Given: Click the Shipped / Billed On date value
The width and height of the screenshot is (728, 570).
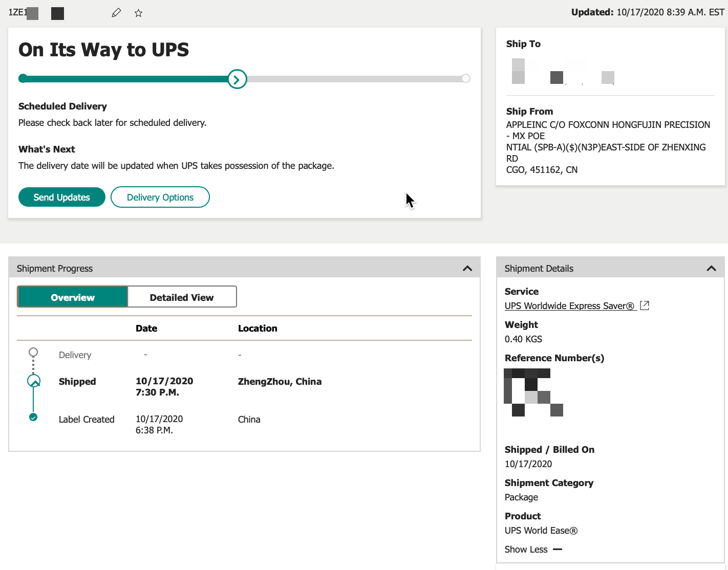Looking at the screenshot, I should (528, 464).
